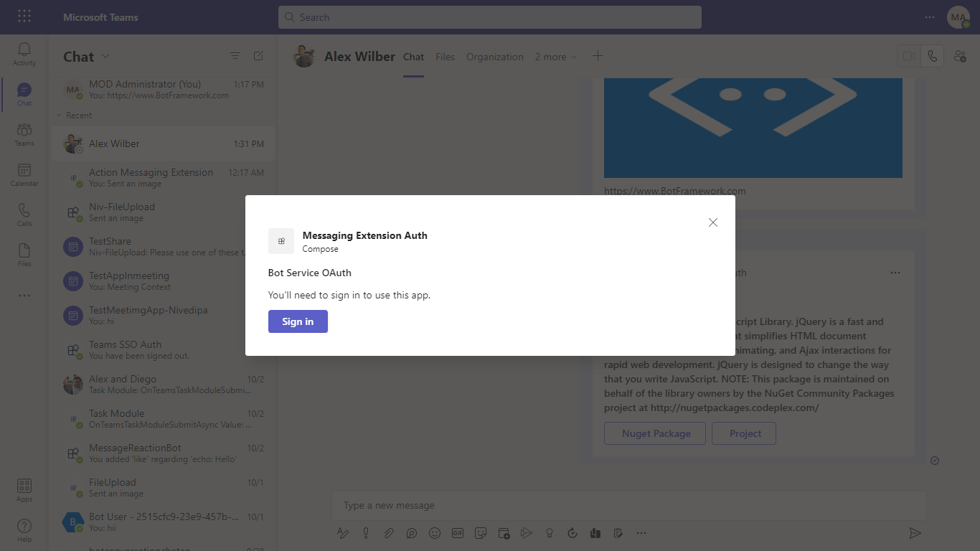Open the https://www.BotFramework.com link
The width and height of the screenshot is (980, 551).
click(674, 191)
